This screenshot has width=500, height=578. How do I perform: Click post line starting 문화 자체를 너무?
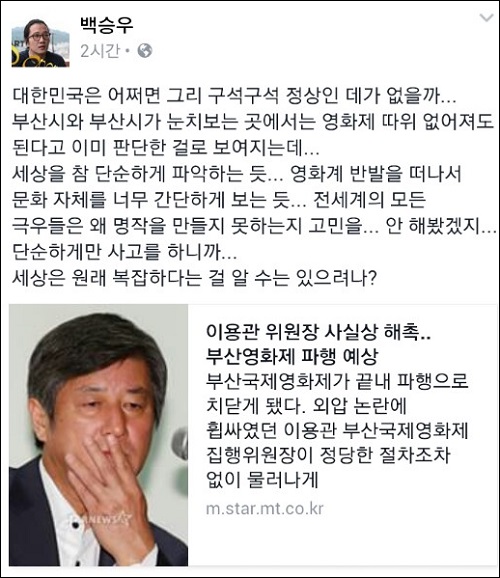pyautogui.click(x=219, y=199)
